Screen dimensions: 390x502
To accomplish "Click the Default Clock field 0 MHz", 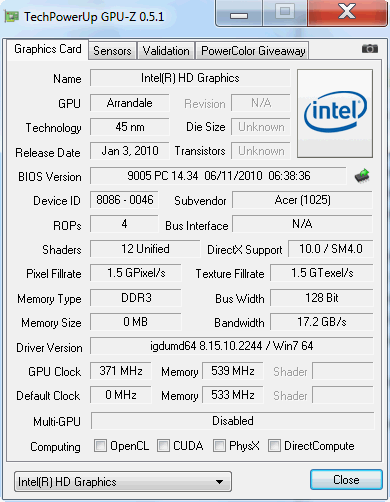I will click(x=121, y=395).
